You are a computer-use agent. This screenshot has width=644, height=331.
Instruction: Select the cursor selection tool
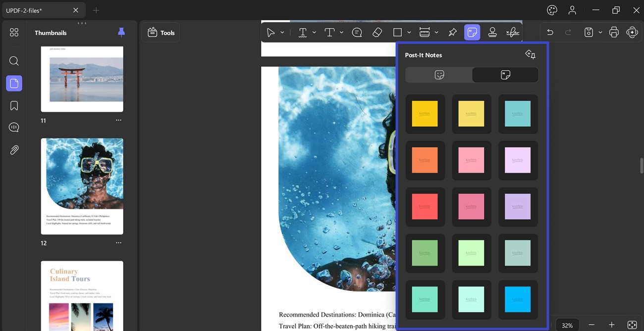[270, 33]
